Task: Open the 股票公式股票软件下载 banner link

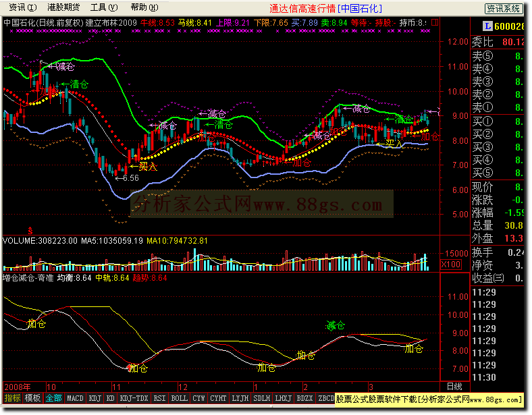Action: (x=429, y=399)
